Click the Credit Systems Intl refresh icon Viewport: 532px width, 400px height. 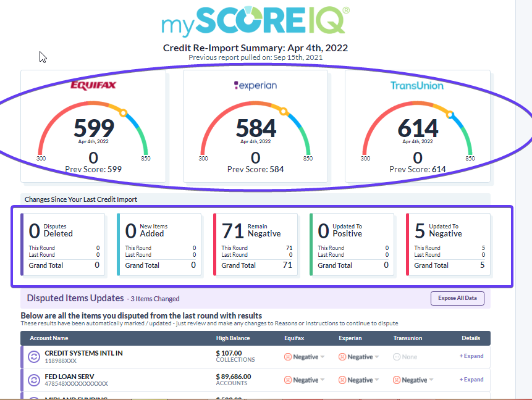tap(34, 357)
